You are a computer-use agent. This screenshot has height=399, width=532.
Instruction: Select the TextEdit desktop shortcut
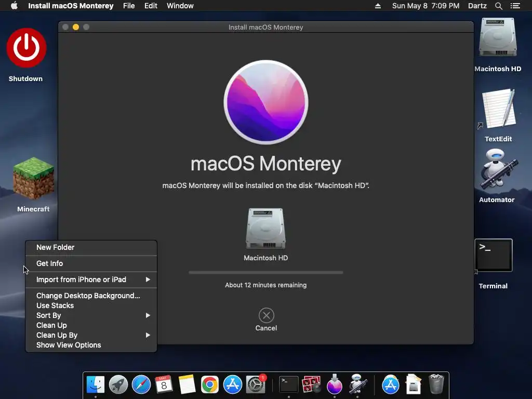498,109
